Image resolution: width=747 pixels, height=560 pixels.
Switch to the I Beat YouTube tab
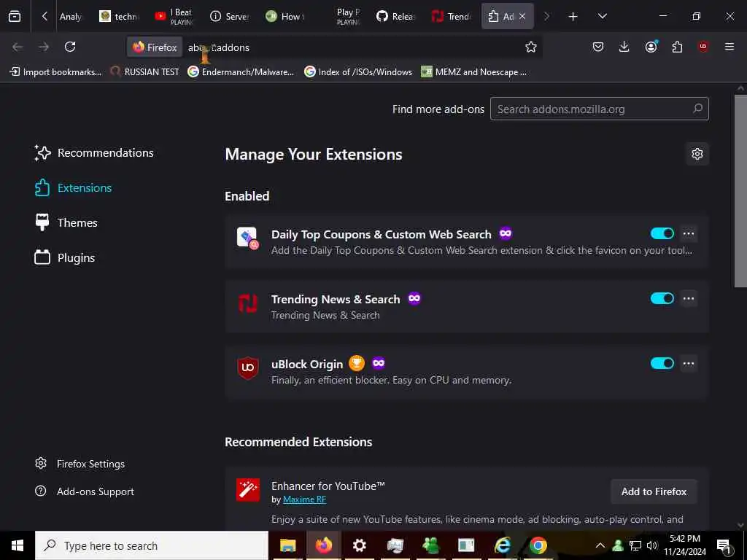[x=174, y=17]
